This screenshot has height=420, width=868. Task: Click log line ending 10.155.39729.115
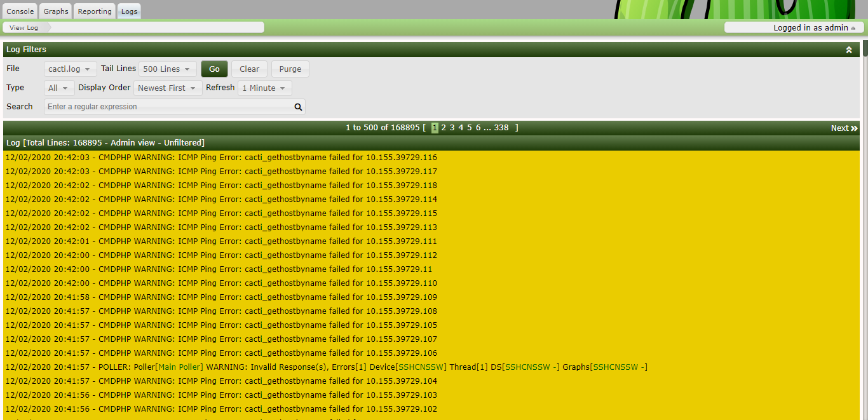tap(221, 213)
